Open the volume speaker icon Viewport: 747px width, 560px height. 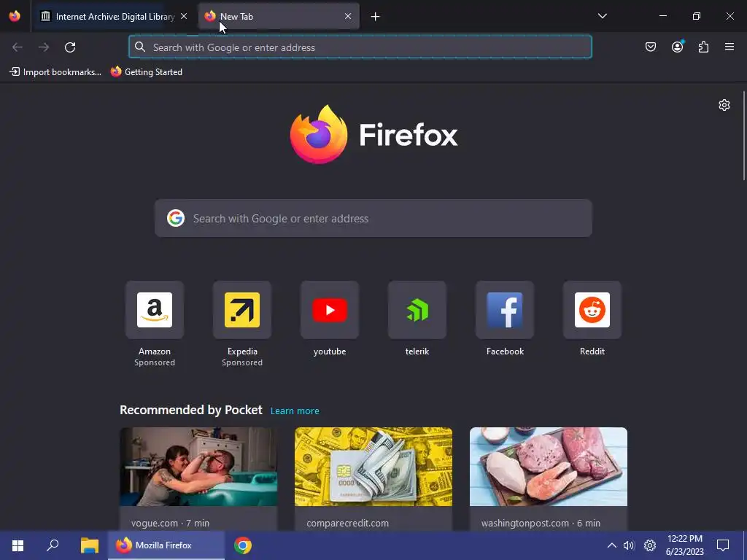629,545
